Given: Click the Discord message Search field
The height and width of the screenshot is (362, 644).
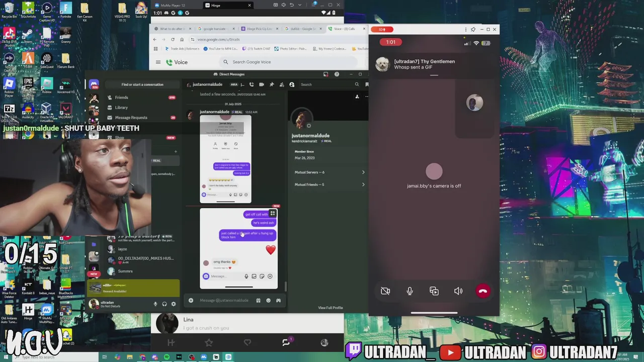Looking at the screenshot, I should 330,84.
